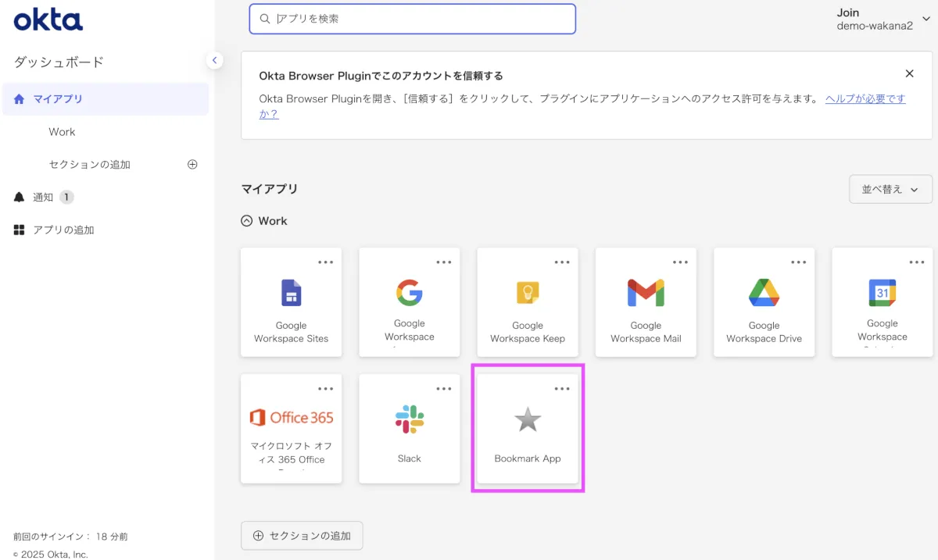
Task: Launch Google Workspace Sites app
Action: click(x=291, y=302)
